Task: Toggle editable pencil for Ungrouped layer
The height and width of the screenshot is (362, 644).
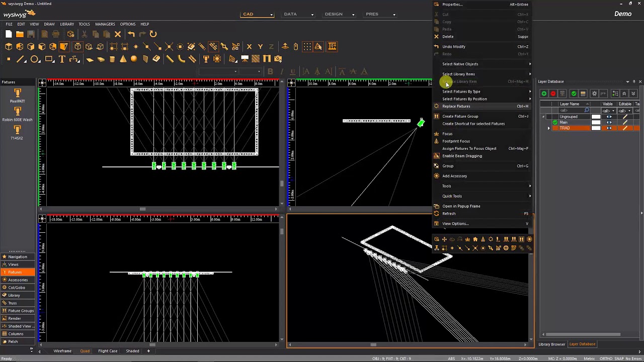Action: (625, 117)
